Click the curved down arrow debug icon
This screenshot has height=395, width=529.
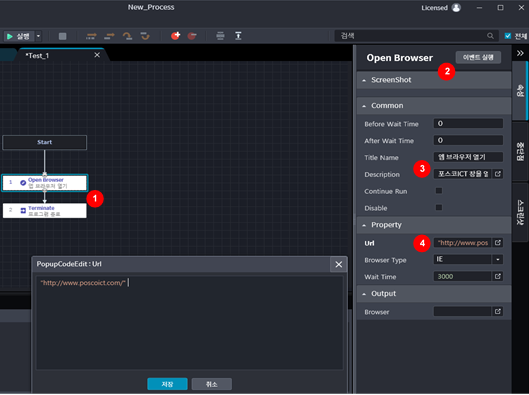coord(145,36)
